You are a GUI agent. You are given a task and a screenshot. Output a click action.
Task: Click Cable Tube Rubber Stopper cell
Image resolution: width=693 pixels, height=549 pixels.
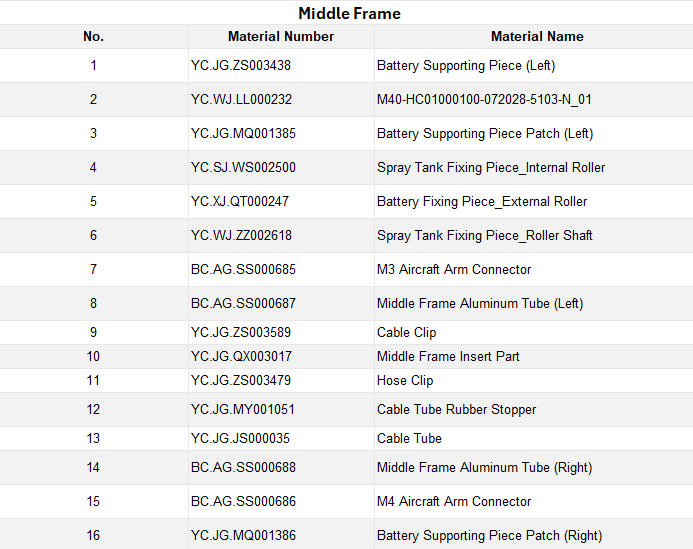click(x=533, y=409)
